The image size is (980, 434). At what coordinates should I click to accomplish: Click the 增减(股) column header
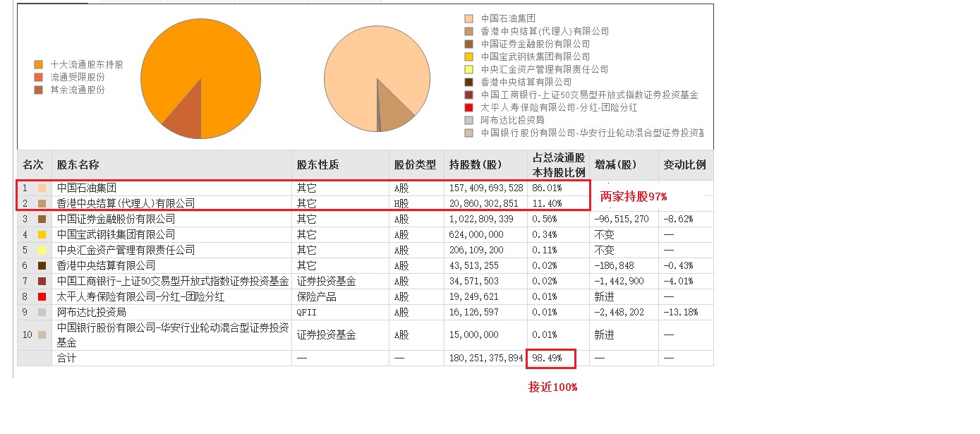(624, 165)
